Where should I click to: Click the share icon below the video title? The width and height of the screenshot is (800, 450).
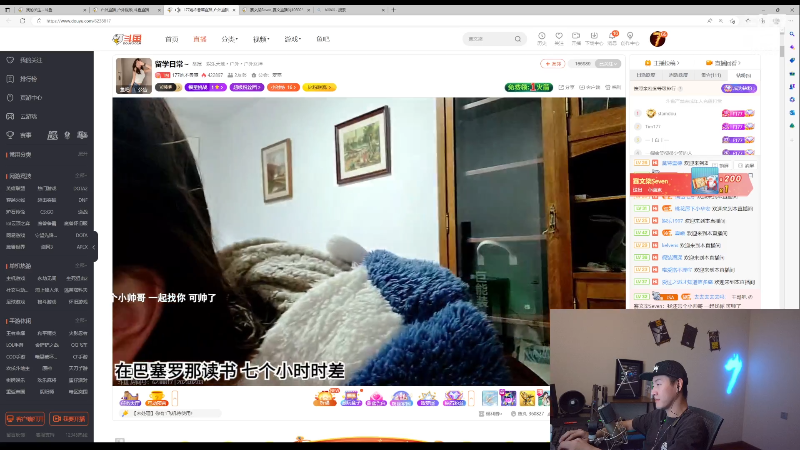pos(561,87)
